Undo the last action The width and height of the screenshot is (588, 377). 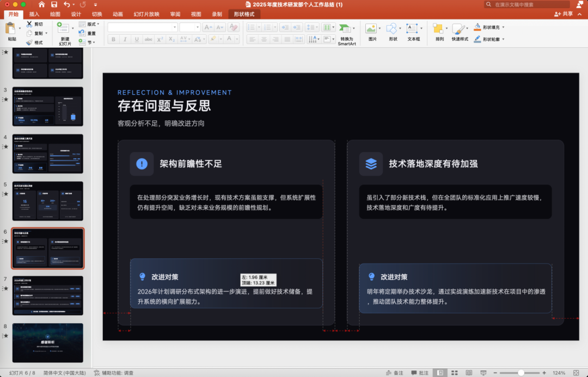[67, 4]
